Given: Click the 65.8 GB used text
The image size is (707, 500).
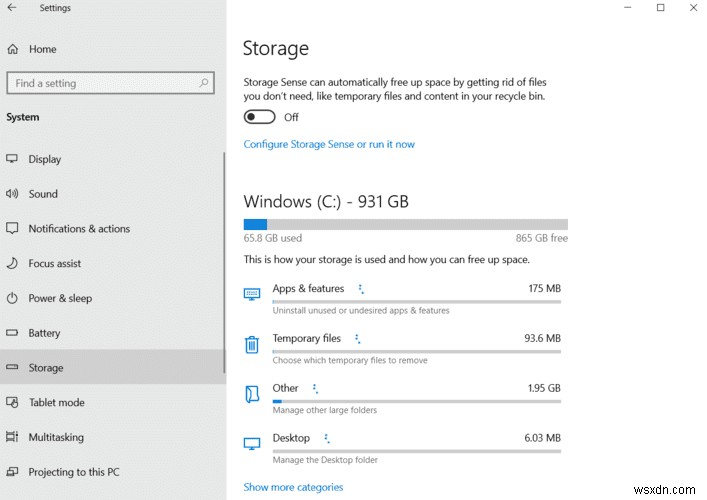Looking at the screenshot, I should point(273,238).
